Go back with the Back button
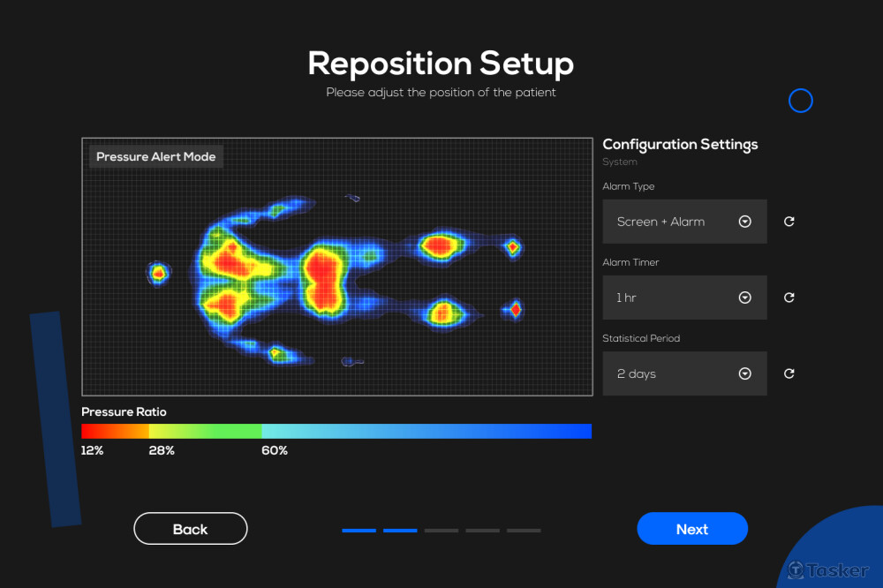Viewport: 883px width, 588px height. coord(191,529)
